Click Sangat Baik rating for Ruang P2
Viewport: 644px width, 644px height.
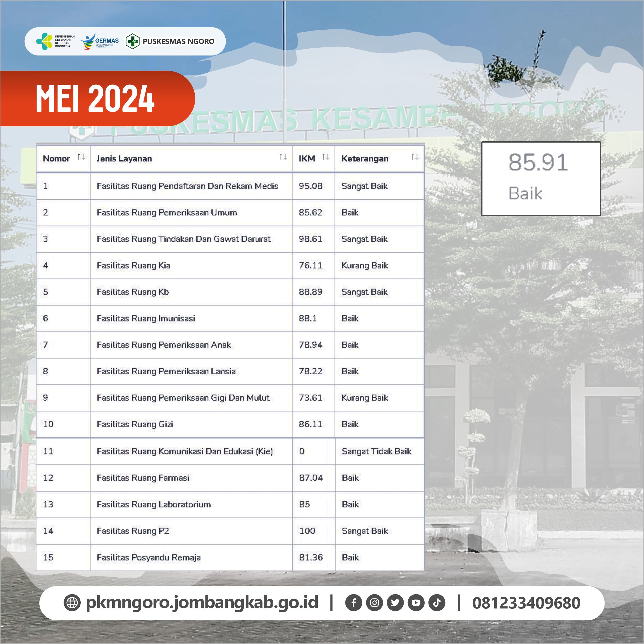365,531
